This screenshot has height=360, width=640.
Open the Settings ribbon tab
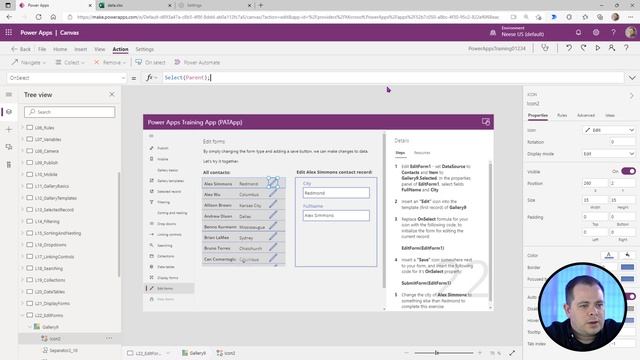point(144,49)
